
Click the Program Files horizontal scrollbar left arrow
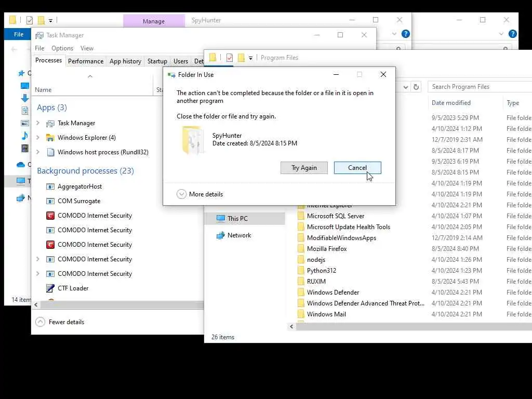click(x=292, y=326)
